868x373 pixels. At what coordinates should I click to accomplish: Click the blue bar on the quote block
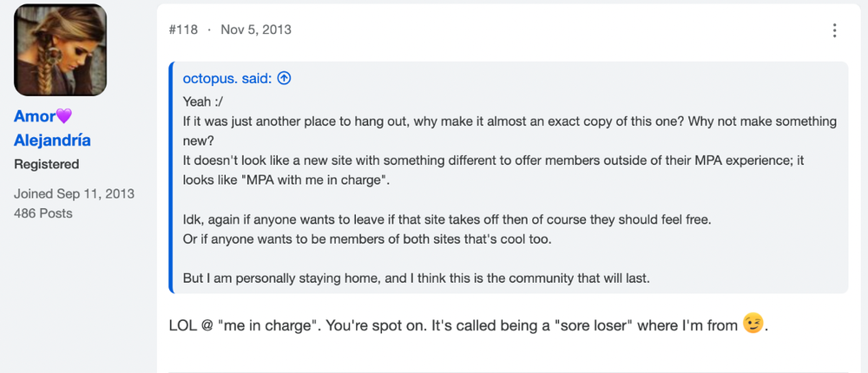(171, 177)
